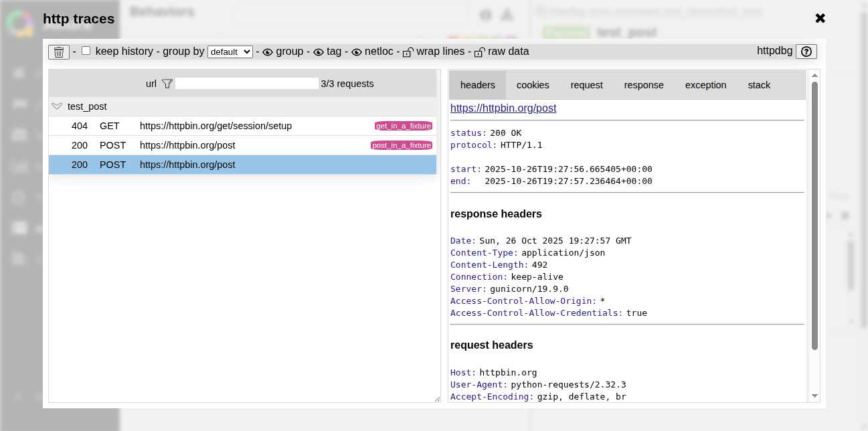Switch to the stack tab
This screenshot has height=431, width=868.
click(759, 85)
